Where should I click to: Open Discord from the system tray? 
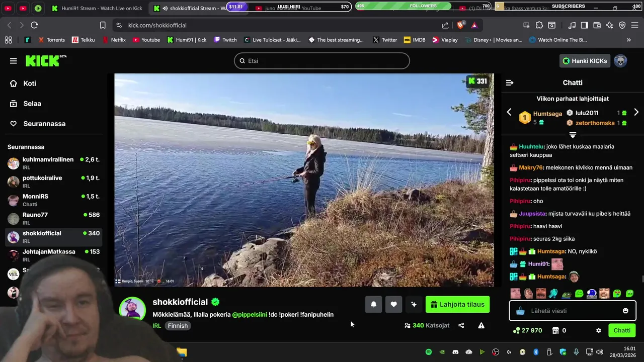[x=455, y=352]
